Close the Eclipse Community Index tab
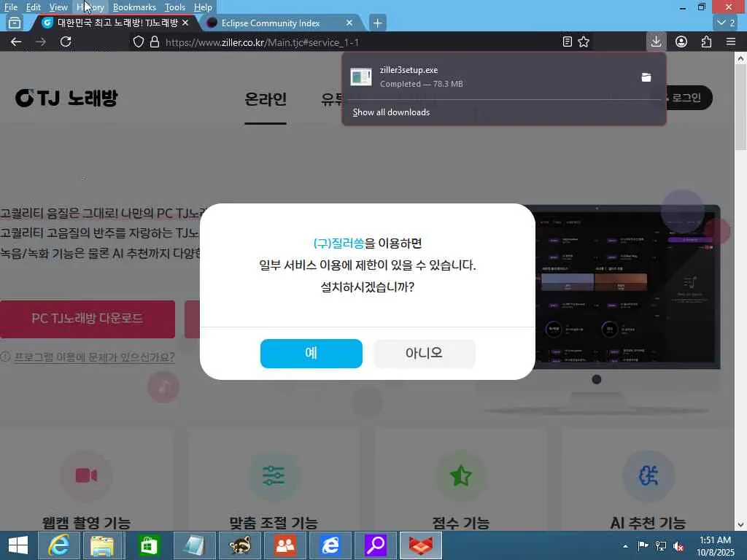 349,23
